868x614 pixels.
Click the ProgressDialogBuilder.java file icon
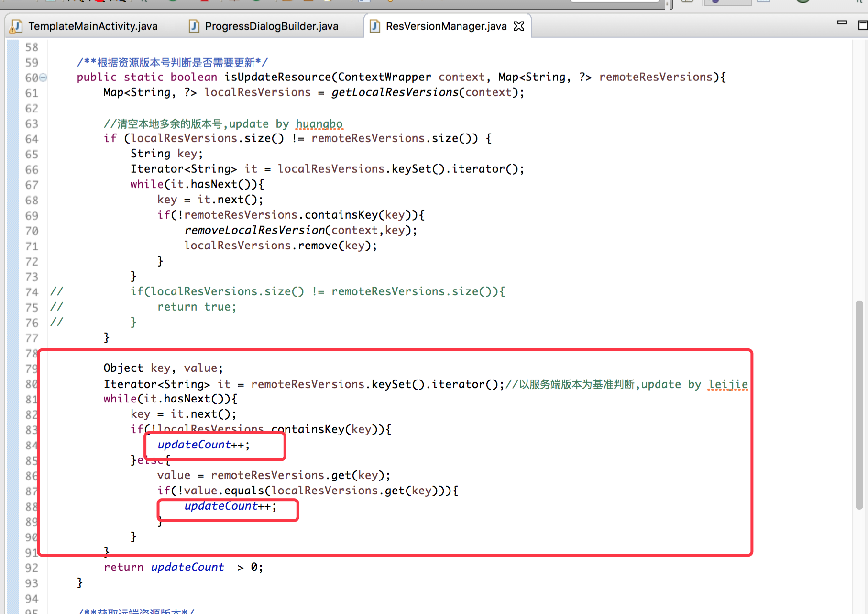(x=194, y=26)
